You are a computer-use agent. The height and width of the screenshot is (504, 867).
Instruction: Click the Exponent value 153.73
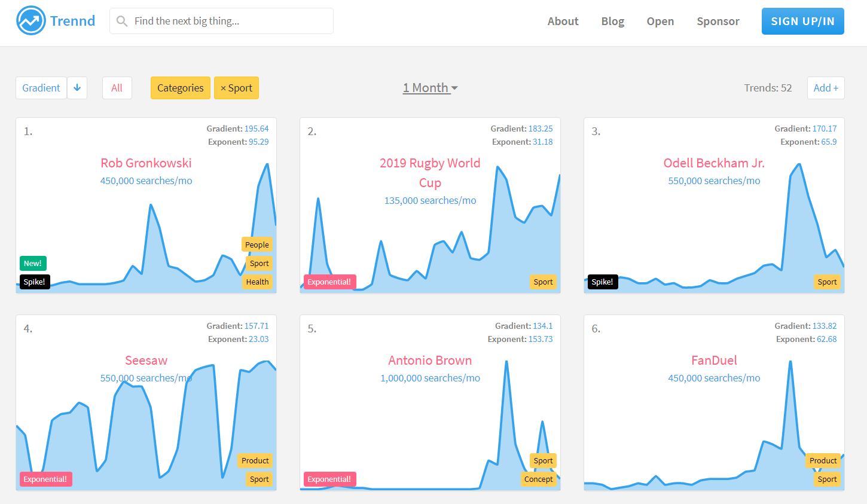[541, 339]
